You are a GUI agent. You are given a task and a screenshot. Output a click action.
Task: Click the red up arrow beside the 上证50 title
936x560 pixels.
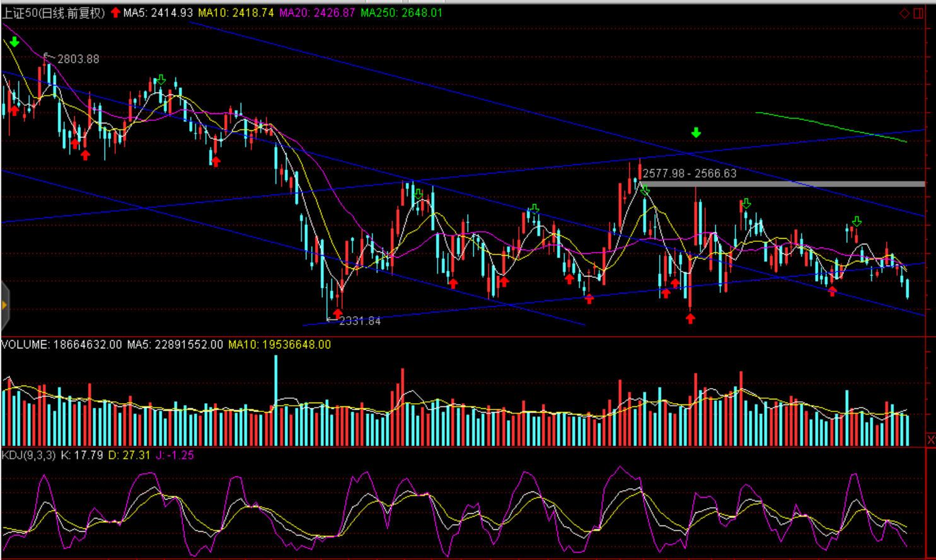(115, 13)
